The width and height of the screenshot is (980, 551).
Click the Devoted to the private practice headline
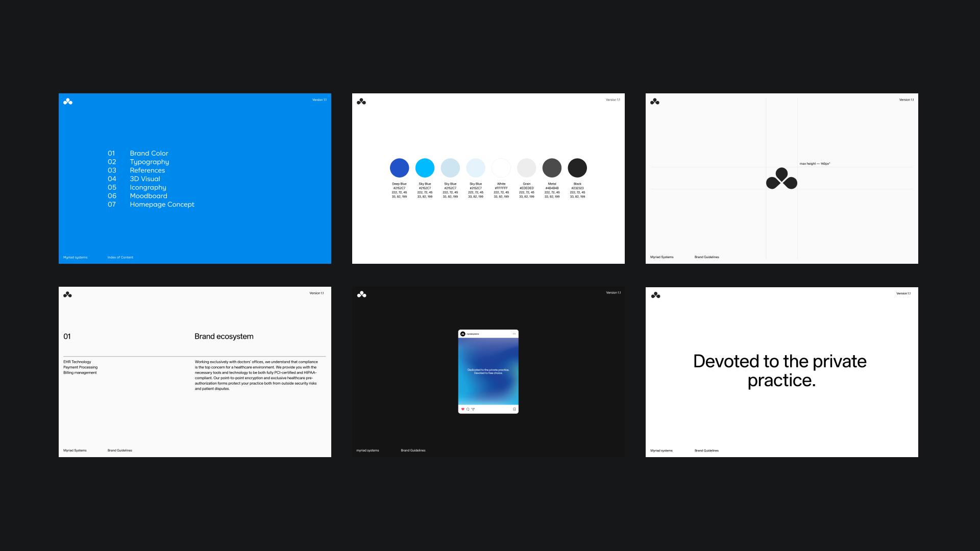(x=780, y=370)
